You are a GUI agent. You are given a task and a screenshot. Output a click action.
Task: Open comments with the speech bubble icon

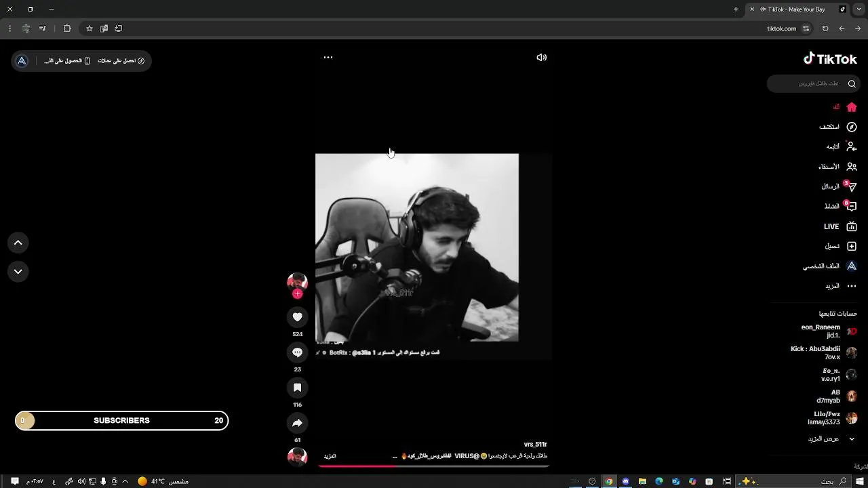(x=297, y=352)
